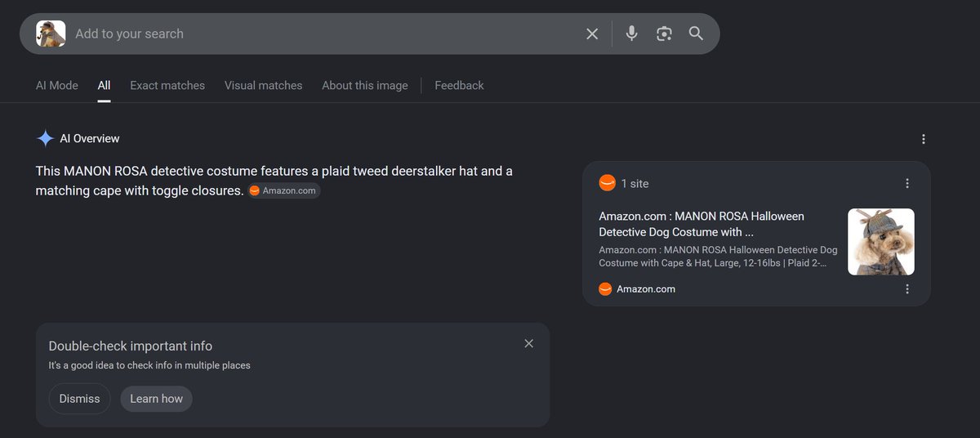Click the Feedback link
Screen dimensions: 980x438
pyautogui.click(x=459, y=85)
